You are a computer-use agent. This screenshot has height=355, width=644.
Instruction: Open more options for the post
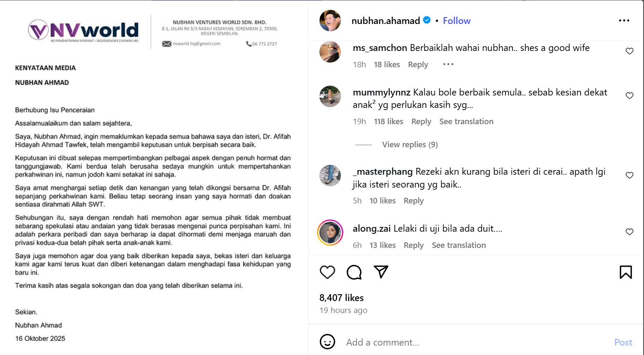[624, 21]
